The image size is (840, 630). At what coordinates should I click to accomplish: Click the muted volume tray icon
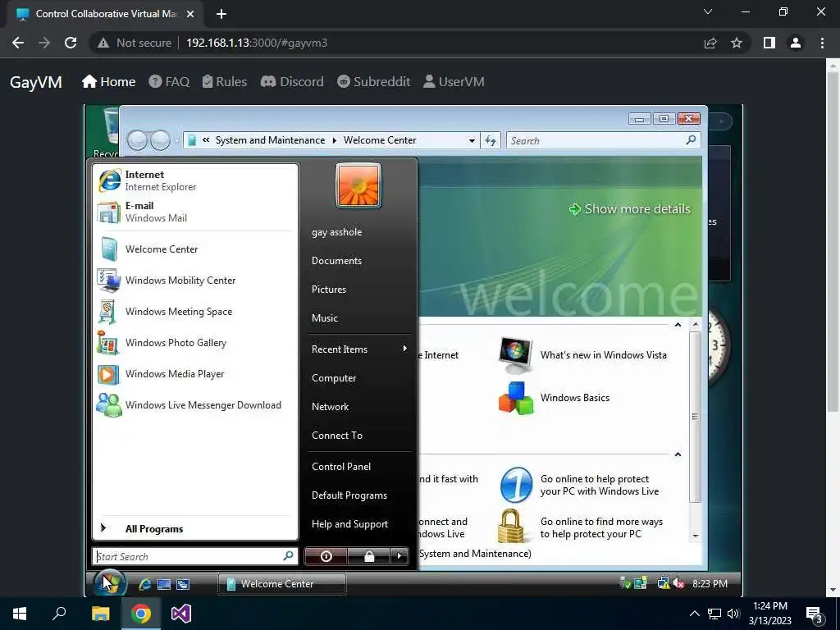(x=678, y=583)
